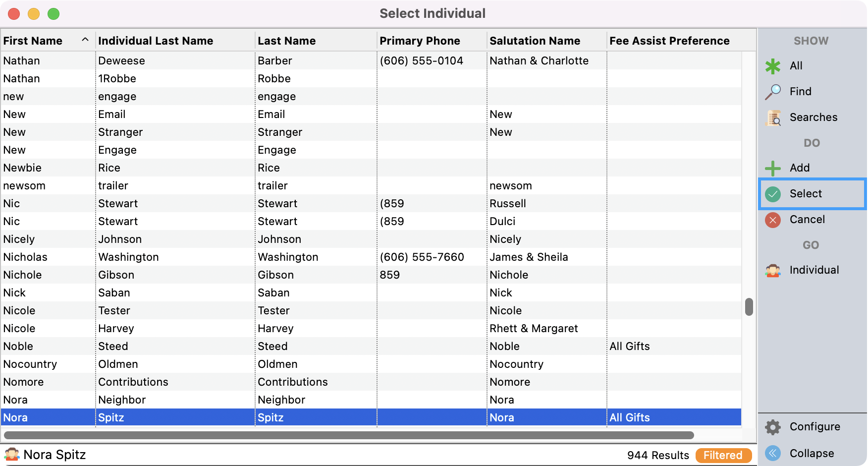Open Configure via the gear icon

click(772, 427)
